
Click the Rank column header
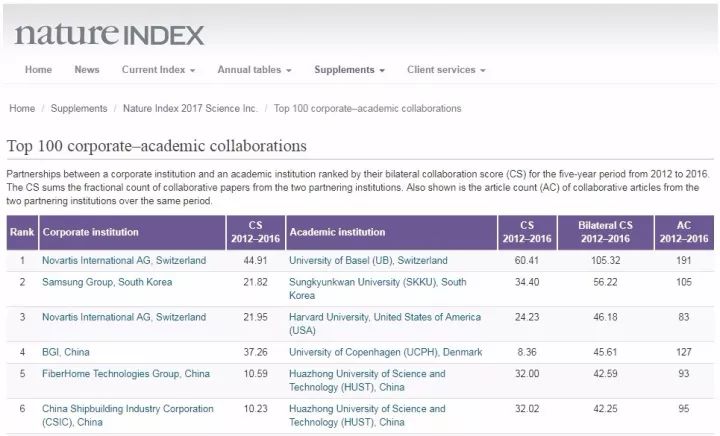click(x=22, y=232)
